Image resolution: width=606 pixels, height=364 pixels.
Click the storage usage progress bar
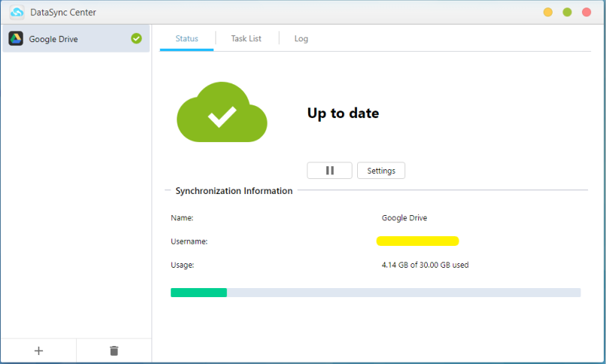[376, 293]
